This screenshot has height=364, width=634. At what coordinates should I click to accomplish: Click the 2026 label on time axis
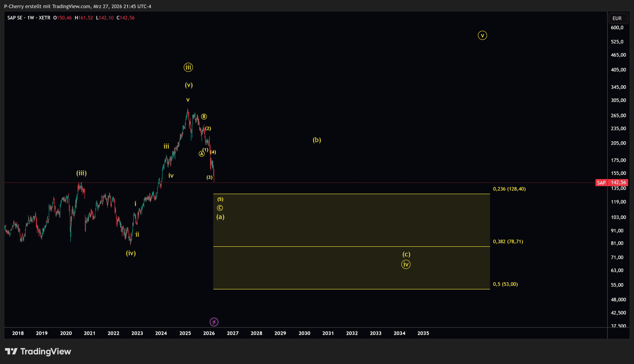pos(209,333)
